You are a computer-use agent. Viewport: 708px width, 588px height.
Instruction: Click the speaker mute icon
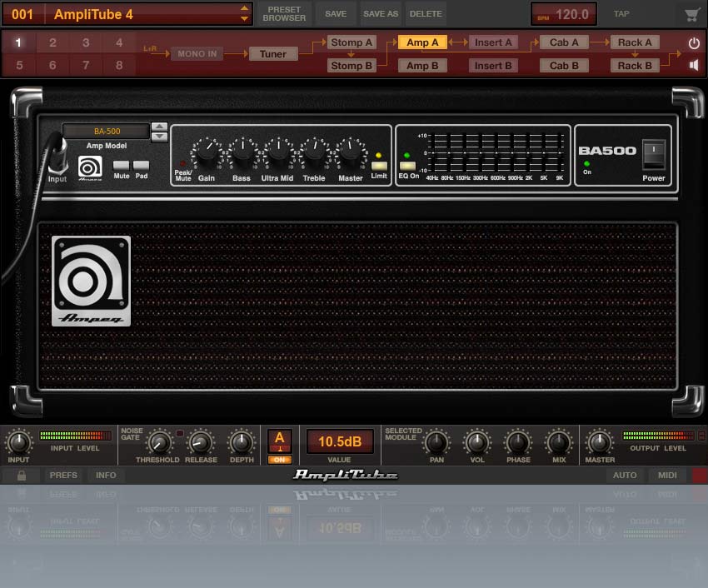click(694, 66)
